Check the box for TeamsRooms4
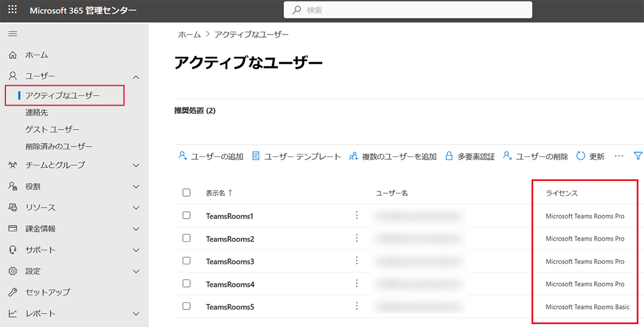The height and width of the screenshot is (327, 644). pyautogui.click(x=186, y=284)
